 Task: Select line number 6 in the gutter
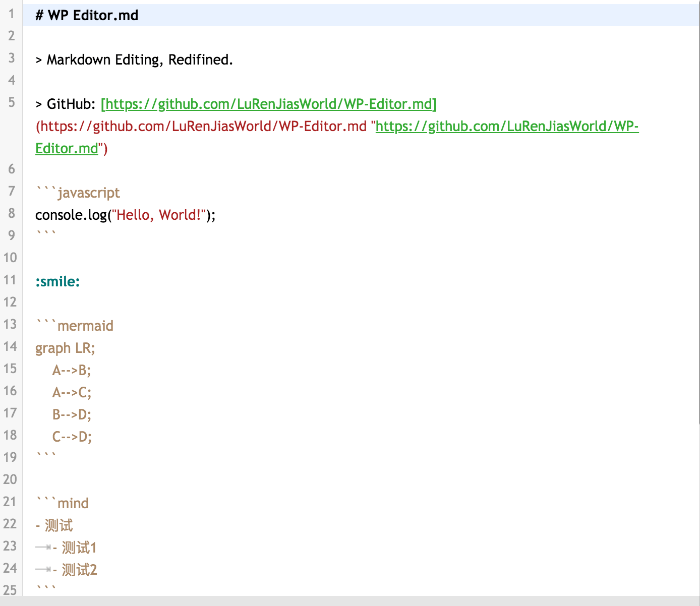11,169
